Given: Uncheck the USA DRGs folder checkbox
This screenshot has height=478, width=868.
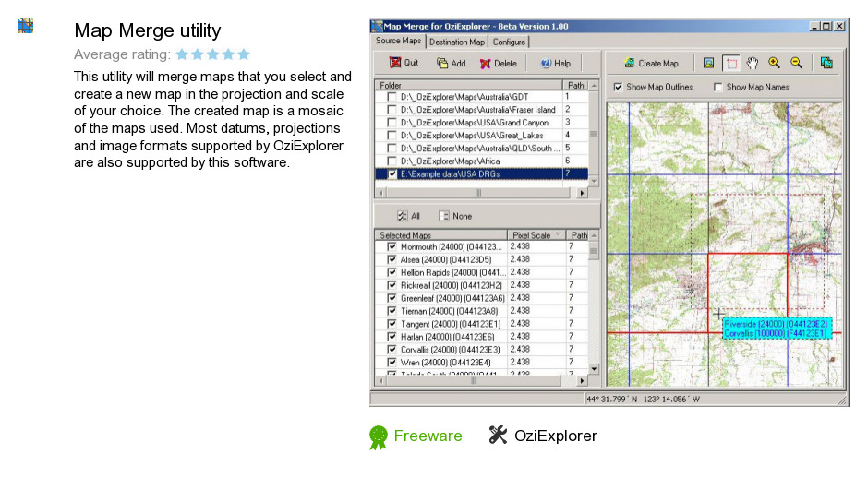Looking at the screenshot, I should [392, 174].
